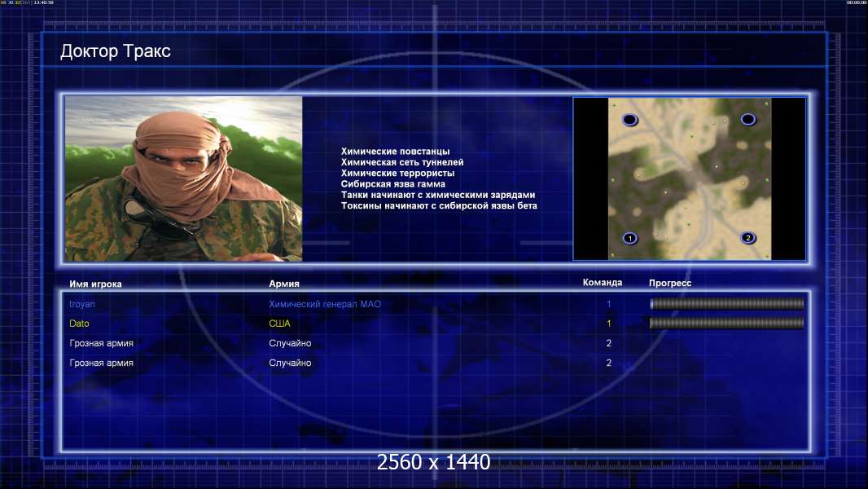Click the portrait of Доктор Тракс

184,178
